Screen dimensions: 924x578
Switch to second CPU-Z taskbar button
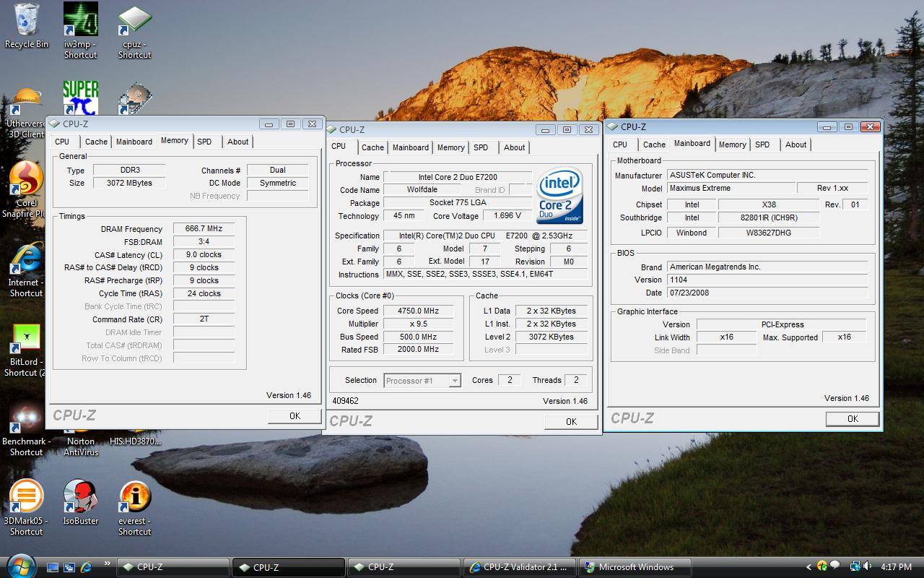click(x=288, y=567)
